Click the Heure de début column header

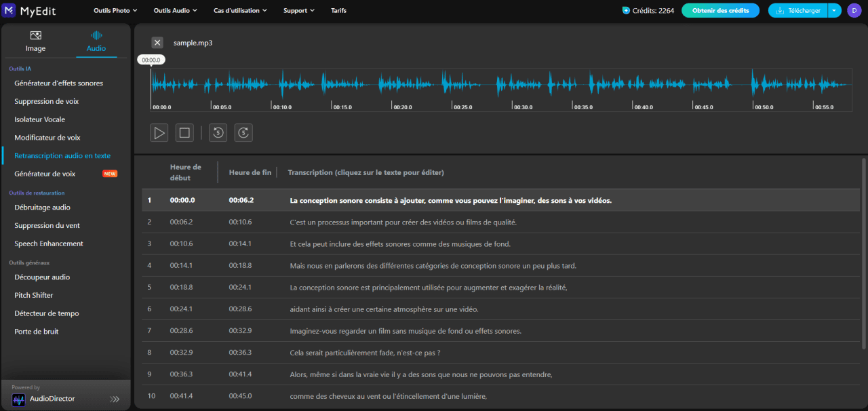[x=186, y=172]
